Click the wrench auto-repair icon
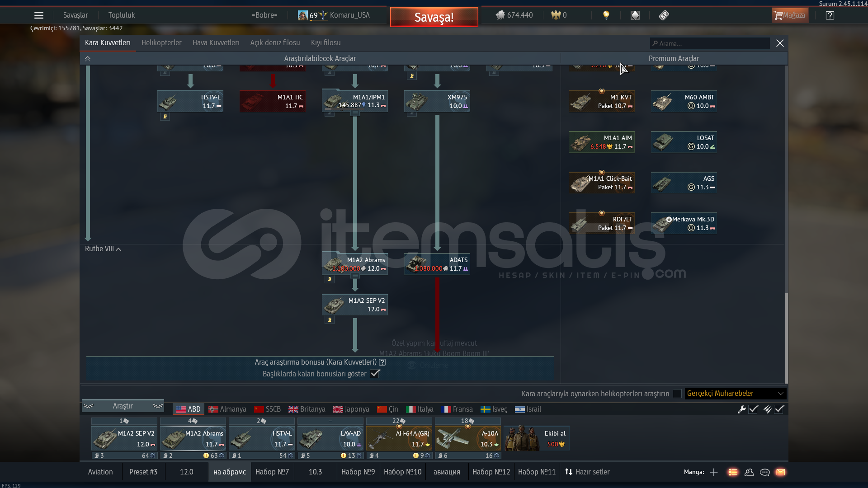 coord(741,409)
